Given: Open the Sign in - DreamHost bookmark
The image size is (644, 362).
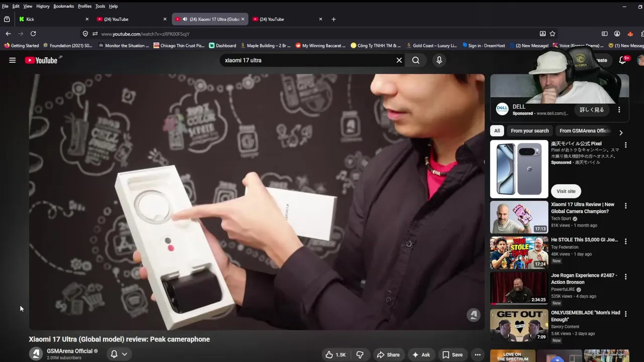Looking at the screenshot, I should pyautogui.click(x=484, y=46).
